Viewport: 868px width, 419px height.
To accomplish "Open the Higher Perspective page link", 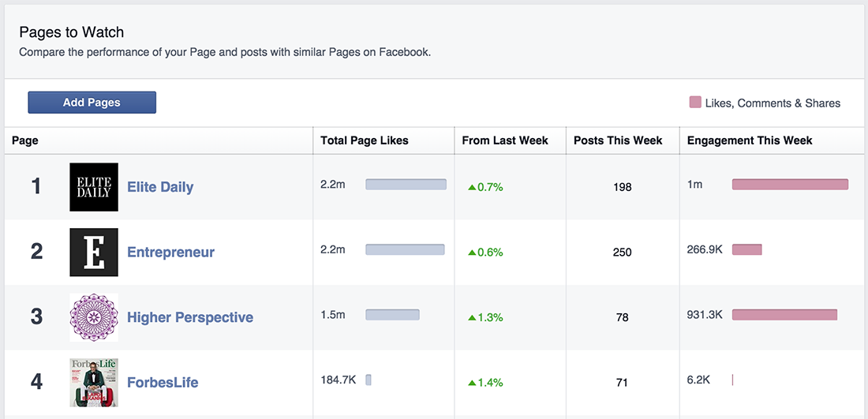I will tap(190, 317).
